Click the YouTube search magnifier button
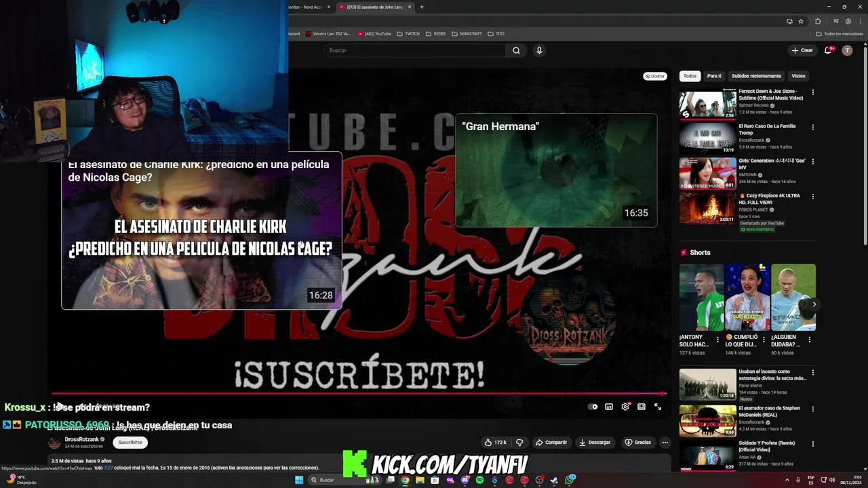Viewport: 868px width, 488px height. [516, 50]
